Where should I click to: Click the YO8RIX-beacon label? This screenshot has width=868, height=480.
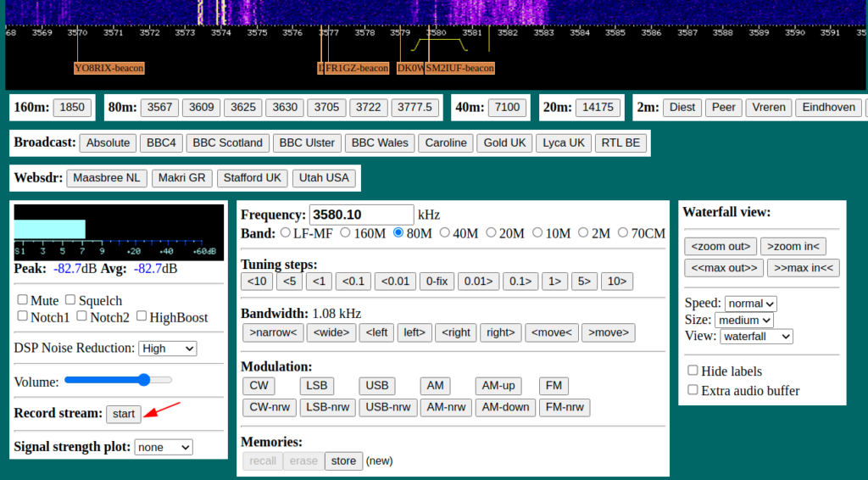click(x=109, y=68)
